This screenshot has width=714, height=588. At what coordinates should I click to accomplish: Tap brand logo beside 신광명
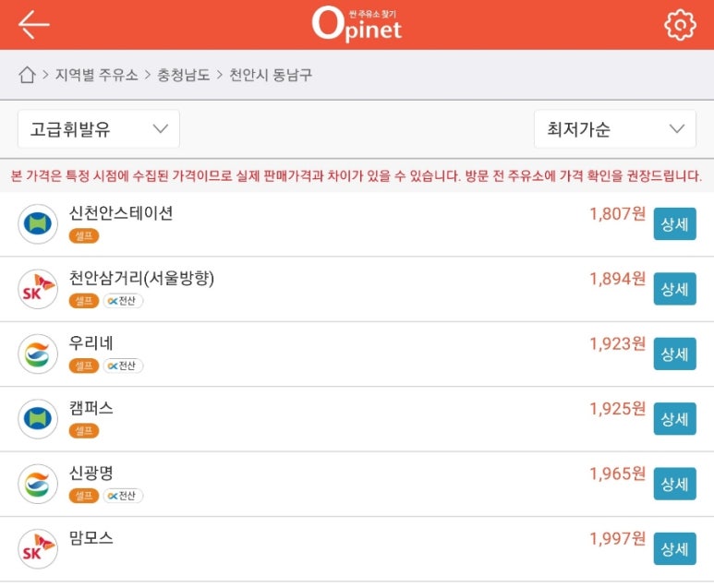coord(38,484)
